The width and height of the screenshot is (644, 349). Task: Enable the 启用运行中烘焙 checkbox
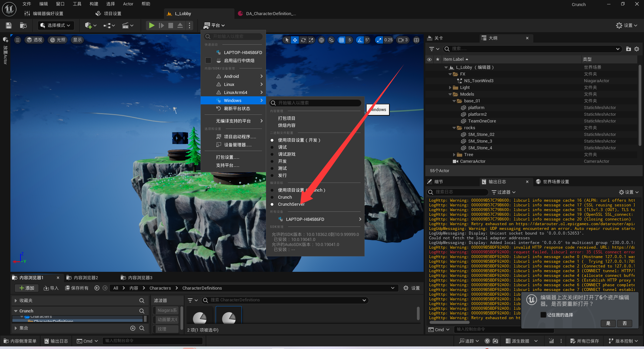(208, 60)
